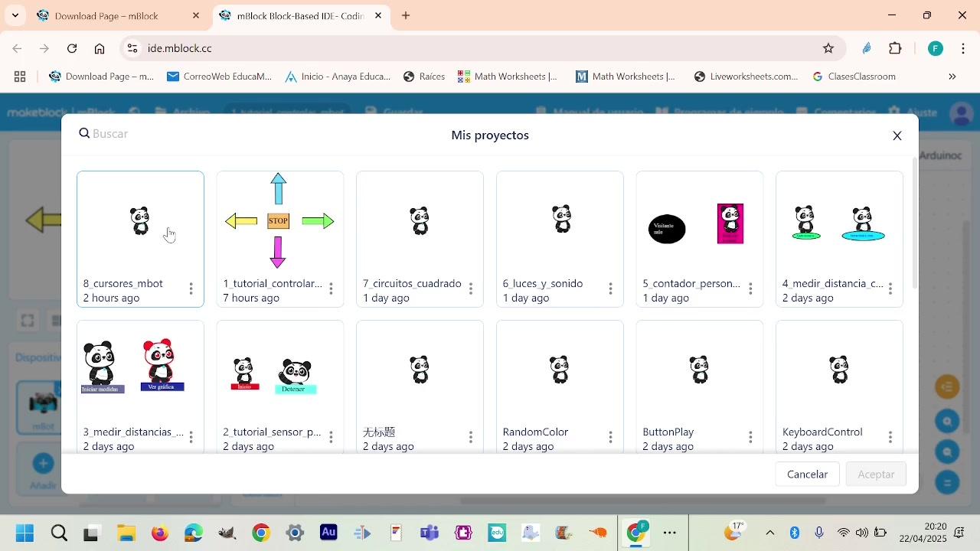This screenshot has width=980, height=551.
Task: Close the Mis proyectos dialog
Action: pyautogui.click(x=897, y=135)
